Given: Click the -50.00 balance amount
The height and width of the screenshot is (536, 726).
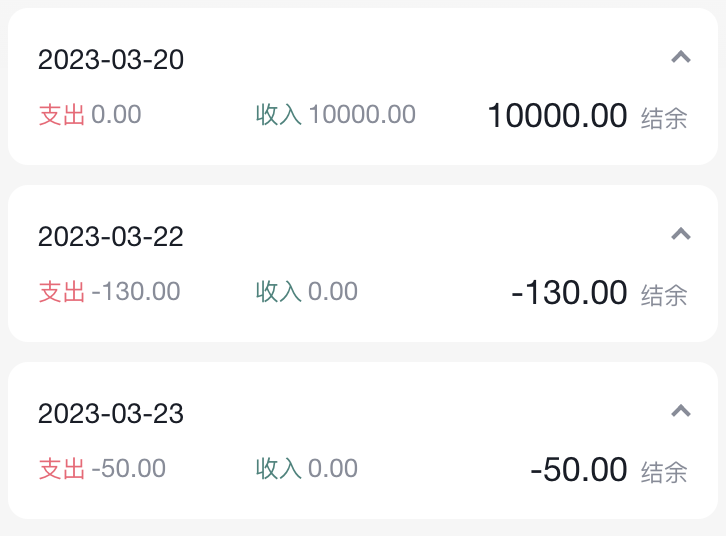Looking at the screenshot, I should click(x=578, y=469).
